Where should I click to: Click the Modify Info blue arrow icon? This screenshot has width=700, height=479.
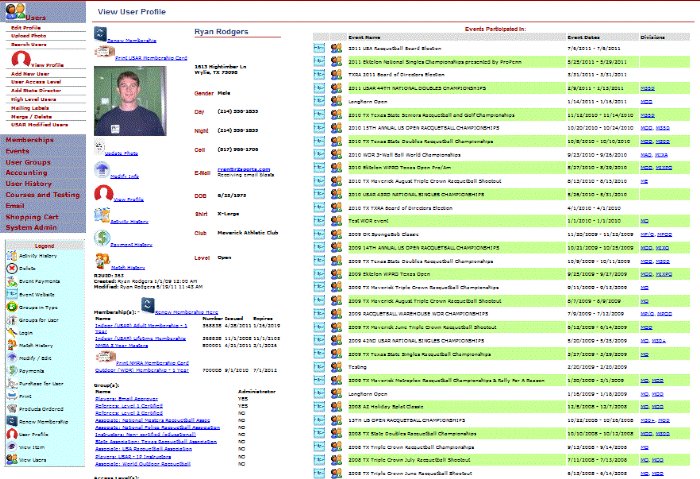(102, 170)
